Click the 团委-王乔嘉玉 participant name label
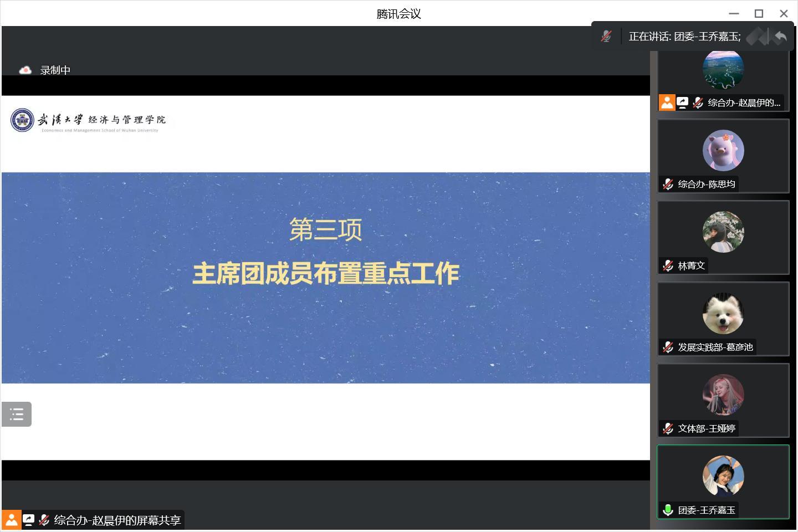 (707, 510)
